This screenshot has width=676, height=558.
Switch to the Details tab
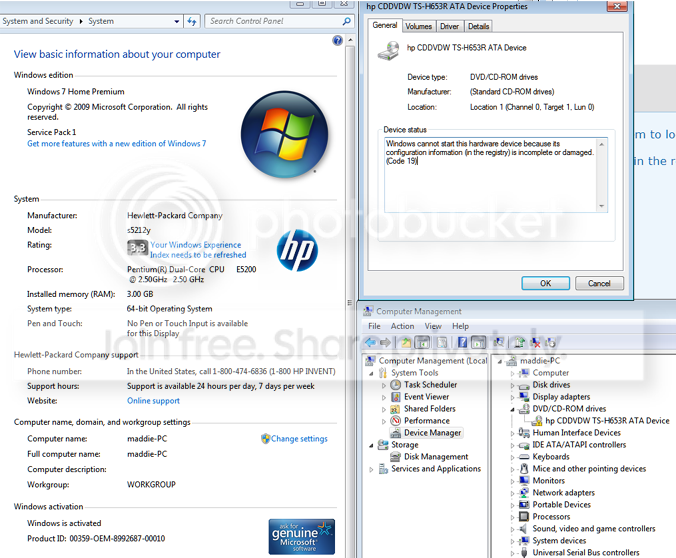[479, 26]
